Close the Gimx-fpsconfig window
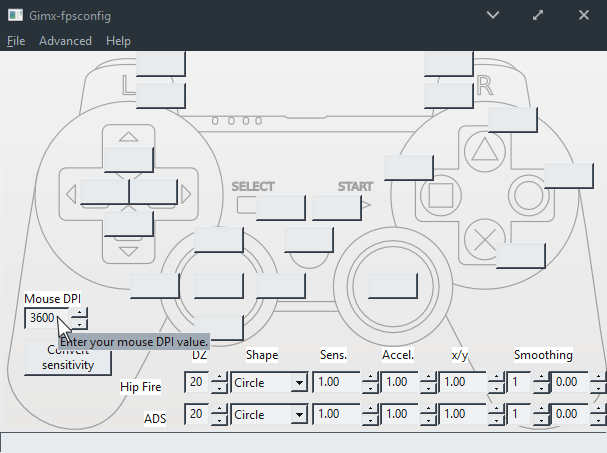 [x=584, y=15]
